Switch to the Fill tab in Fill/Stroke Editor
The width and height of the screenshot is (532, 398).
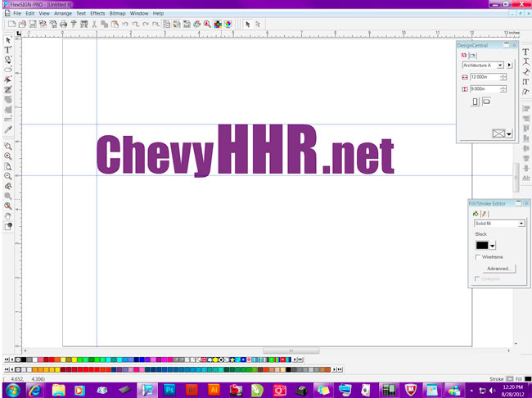476,214
